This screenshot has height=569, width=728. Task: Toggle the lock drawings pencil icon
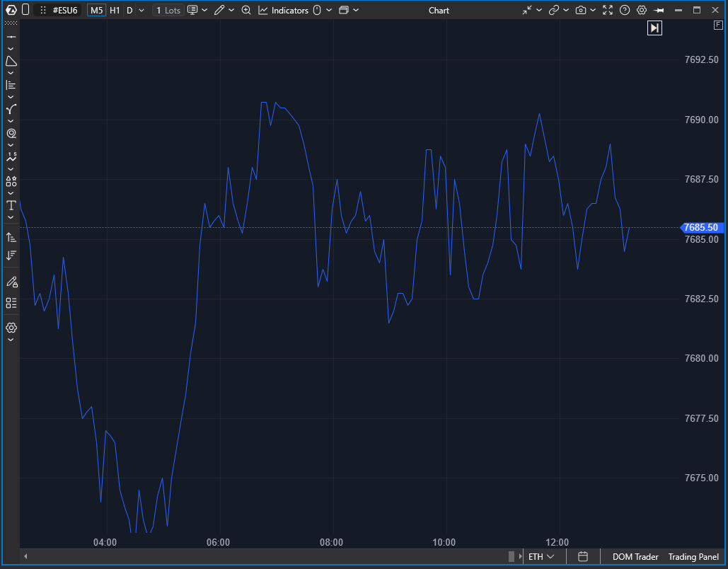coord(11,282)
